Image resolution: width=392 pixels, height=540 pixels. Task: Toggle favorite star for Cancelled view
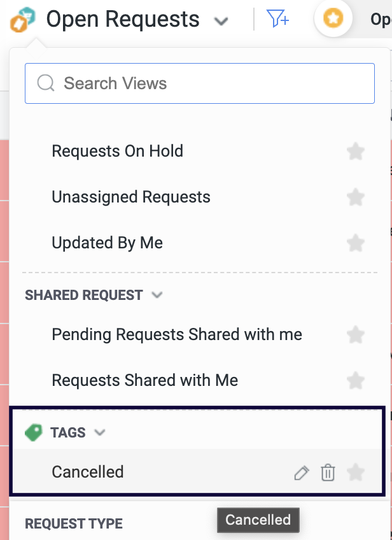pyautogui.click(x=356, y=472)
